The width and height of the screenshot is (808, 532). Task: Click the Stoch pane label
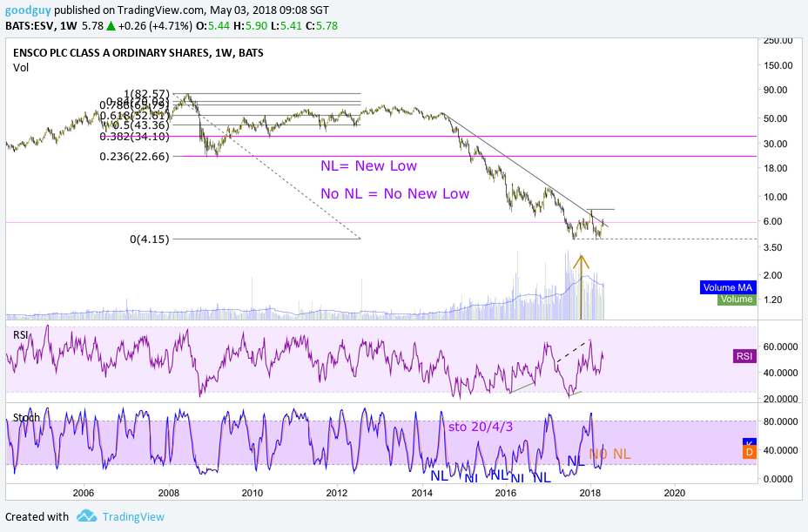click(x=26, y=418)
